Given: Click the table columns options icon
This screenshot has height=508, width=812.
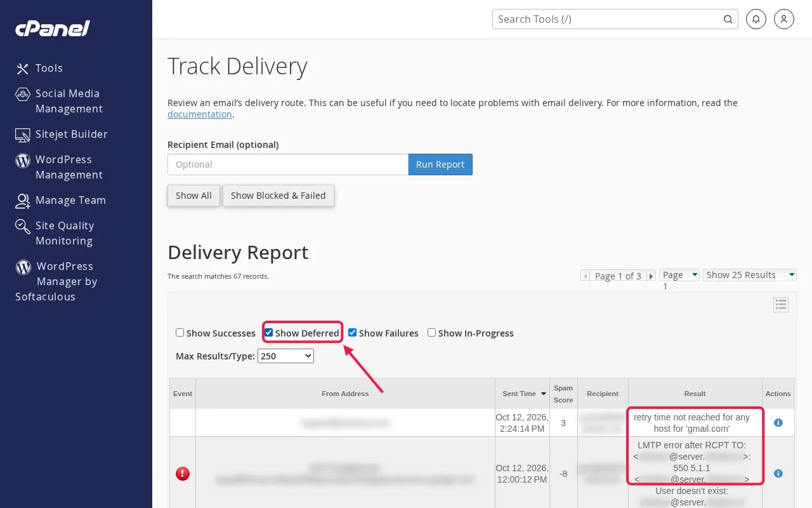Looking at the screenshot, I should (781, 305).
